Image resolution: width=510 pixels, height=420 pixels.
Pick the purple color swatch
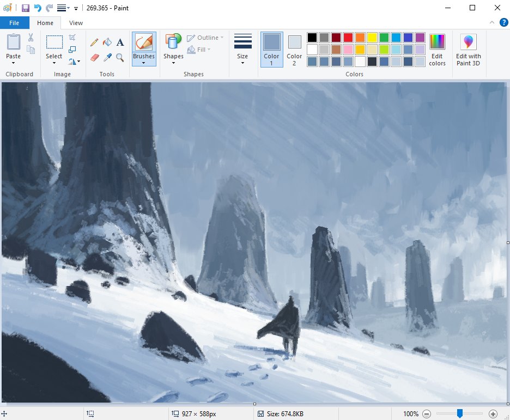(420, 38)
